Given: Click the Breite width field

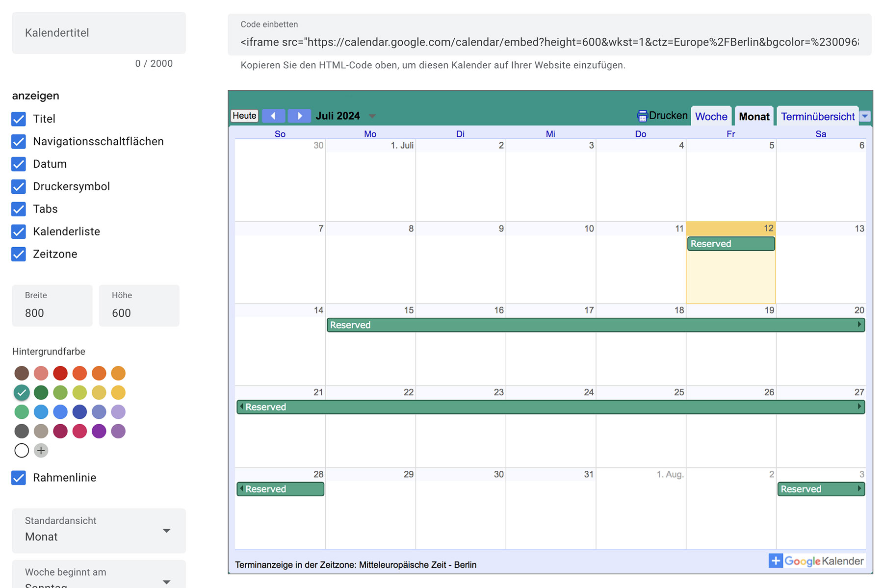Looking at the screenshot, I should tap(52, 306).
